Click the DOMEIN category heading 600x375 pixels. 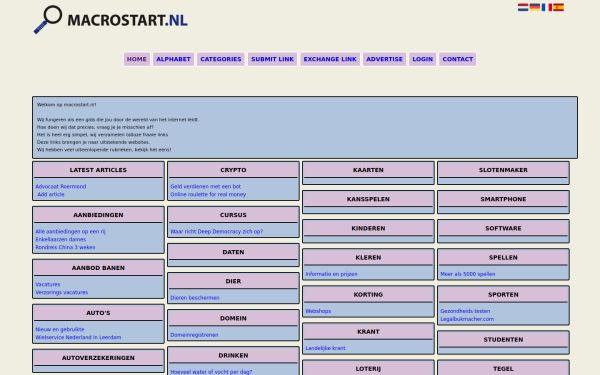click(x=233, y=318)
